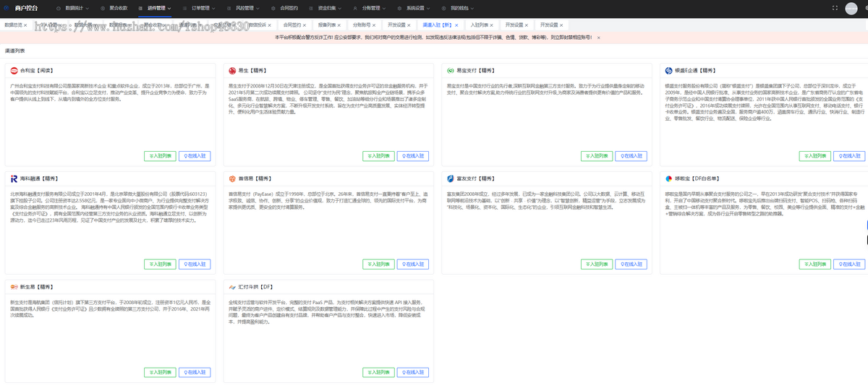
Task: Click 在线入驻 on the 易宝支付 card
Action: pos(631,155)
